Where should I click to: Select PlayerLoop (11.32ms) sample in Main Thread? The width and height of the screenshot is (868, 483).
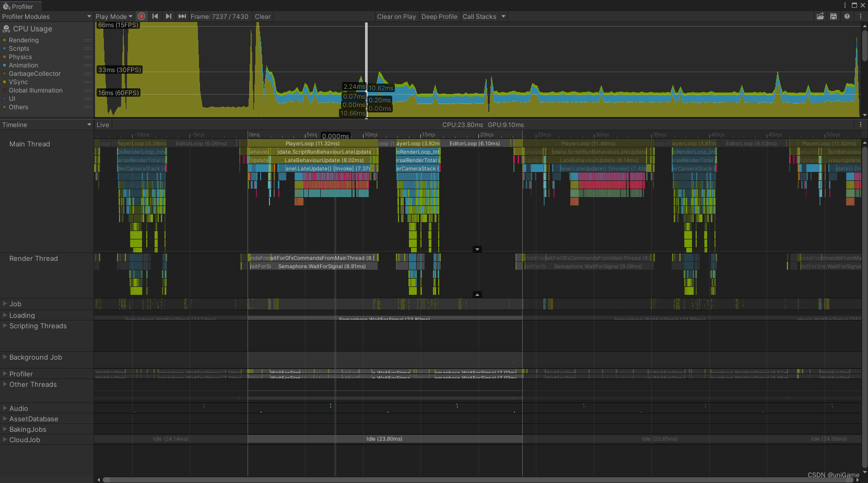click(x=312, y=143)
